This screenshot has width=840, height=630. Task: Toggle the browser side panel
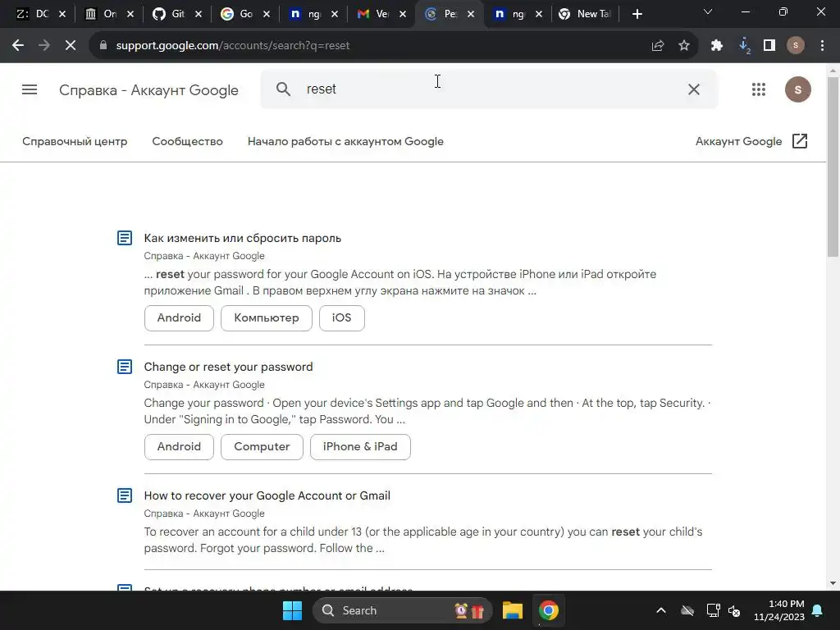click(769, 46)
